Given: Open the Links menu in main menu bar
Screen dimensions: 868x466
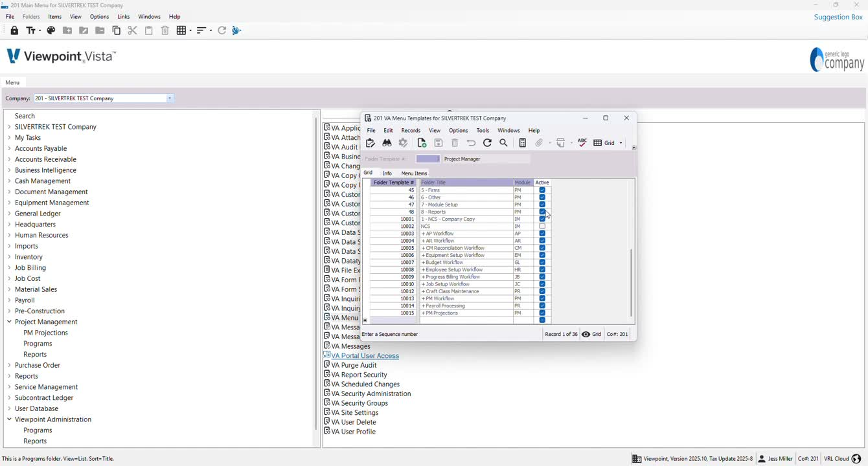Looking at the screenshot, I should point(124,17).
